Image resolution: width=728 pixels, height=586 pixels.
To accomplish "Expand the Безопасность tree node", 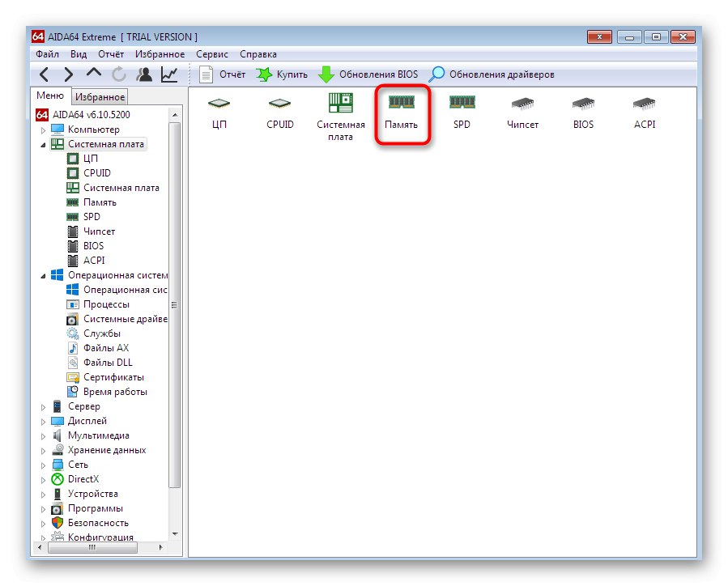I will [43, 524].
